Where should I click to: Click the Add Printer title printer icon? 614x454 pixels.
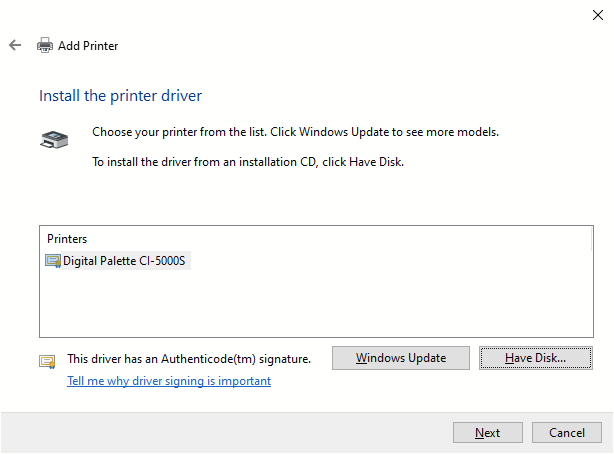[45, 45]
